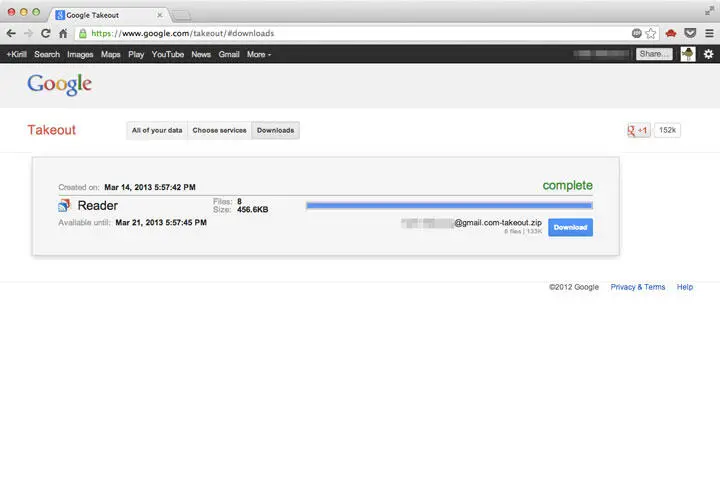
Task: Click the Google logo
Action: click(x=59, y=85)
